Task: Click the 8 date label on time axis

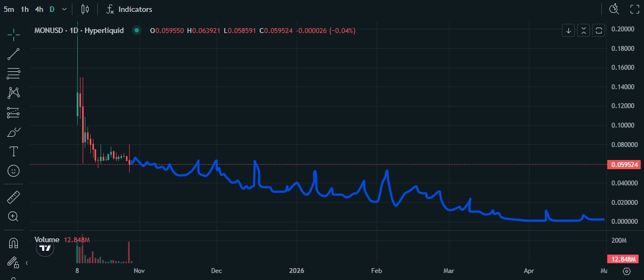Action: tap(77, 271)
